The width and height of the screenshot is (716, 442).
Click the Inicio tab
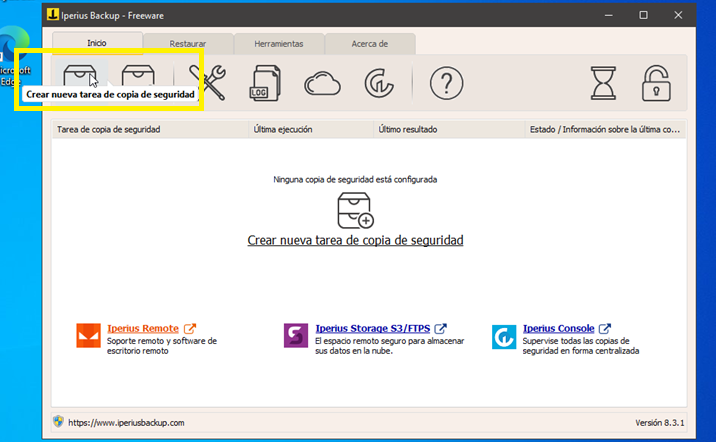[x=97, y=43]
